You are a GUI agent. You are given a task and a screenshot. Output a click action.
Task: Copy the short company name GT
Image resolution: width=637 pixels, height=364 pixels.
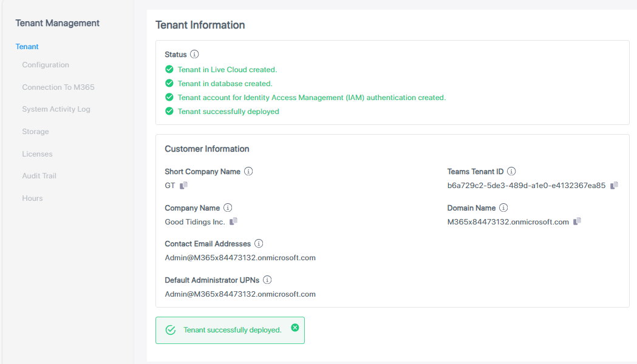(x=184, y=186)
